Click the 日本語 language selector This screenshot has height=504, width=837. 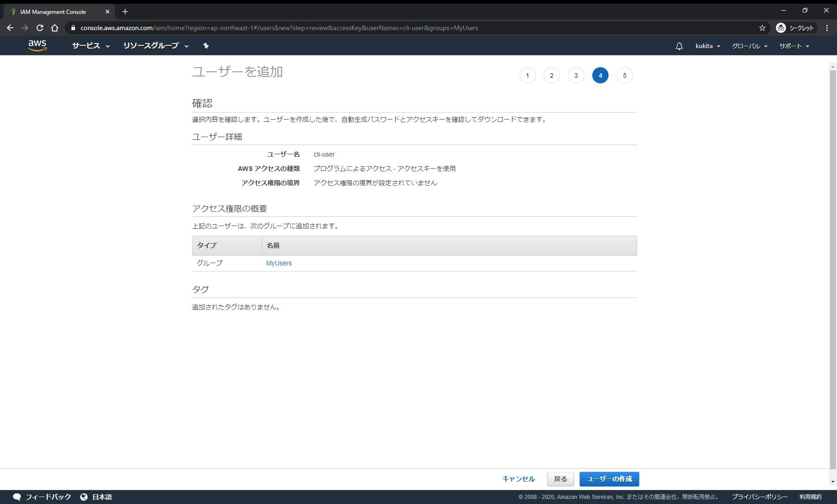[102, 497]
